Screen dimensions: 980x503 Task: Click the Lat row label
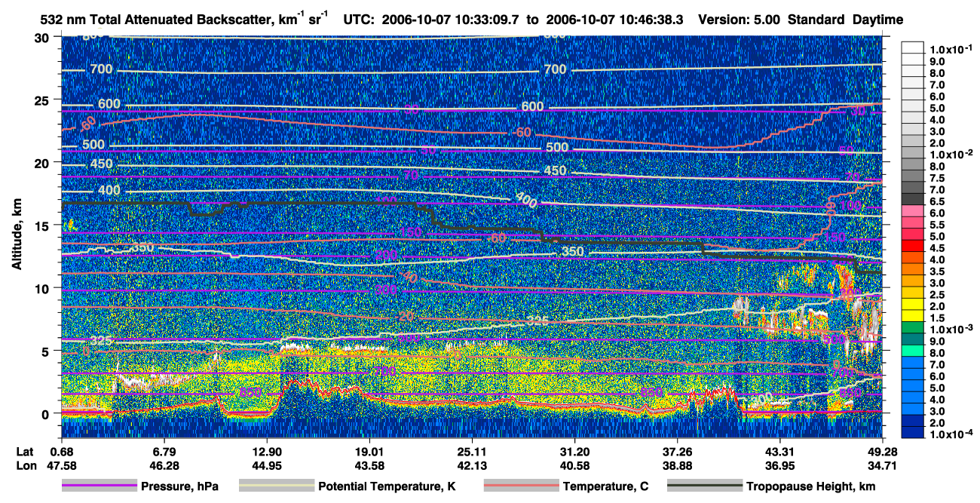point(24,452)
